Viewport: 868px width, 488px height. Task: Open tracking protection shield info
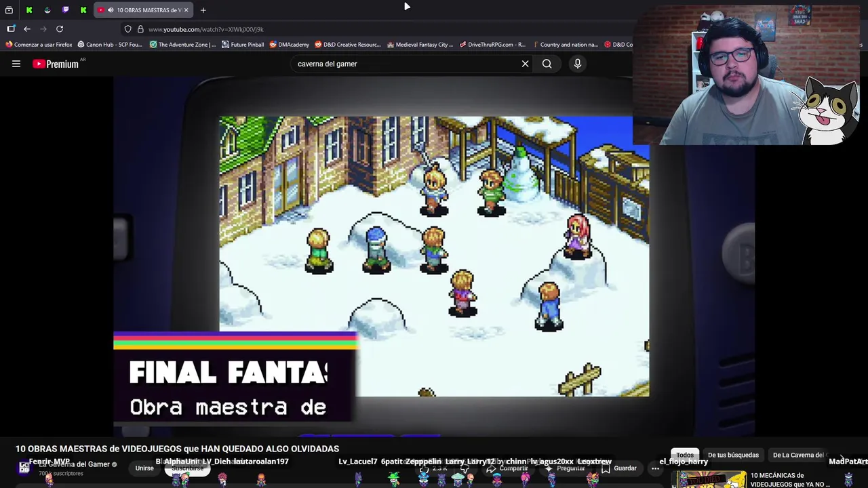click(127, 29)
